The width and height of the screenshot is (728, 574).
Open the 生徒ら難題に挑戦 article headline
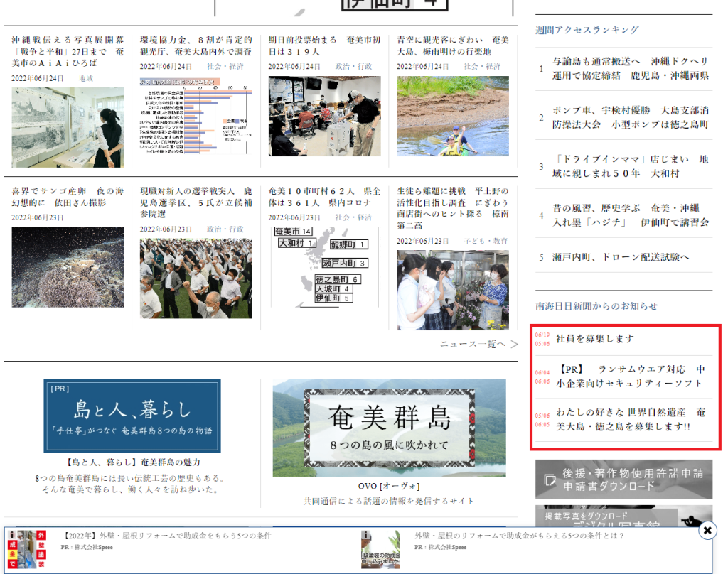click(x=453, y=208)
